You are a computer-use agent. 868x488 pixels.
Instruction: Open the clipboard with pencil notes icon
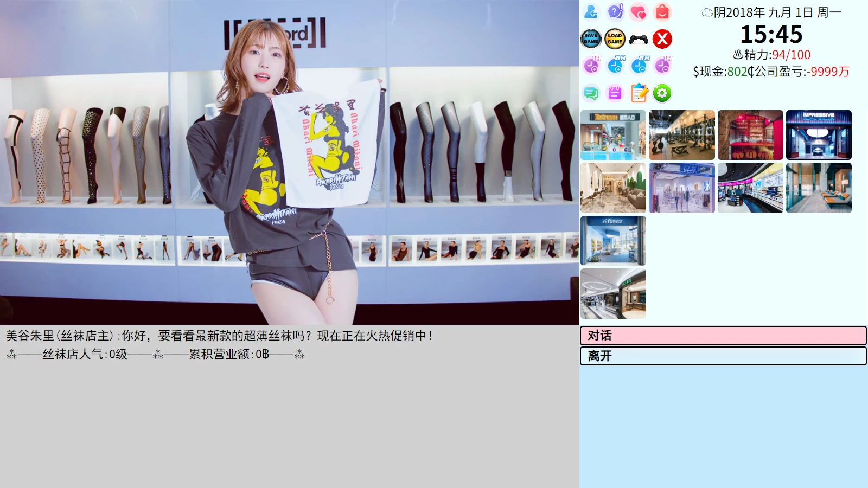pos(639,93)
